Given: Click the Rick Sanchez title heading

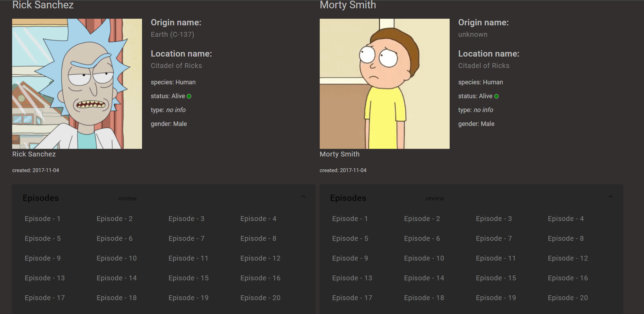Looking at the screenshot, I should (x=43, y=5).
